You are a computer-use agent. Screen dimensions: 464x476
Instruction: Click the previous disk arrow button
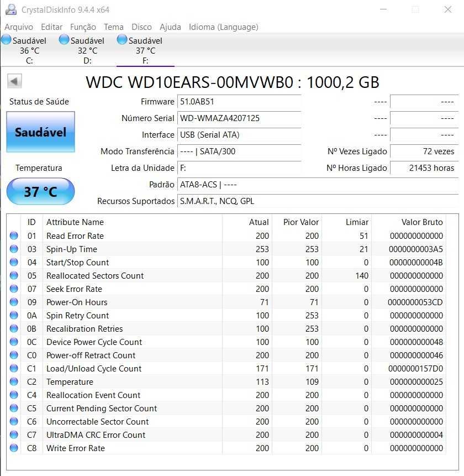[14, 81]
